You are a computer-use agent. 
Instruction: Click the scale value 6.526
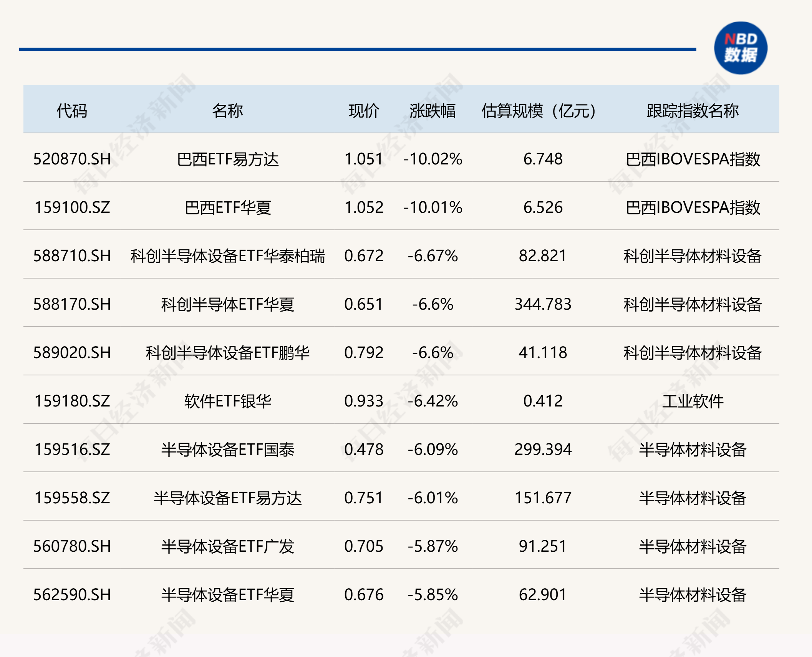543,207
